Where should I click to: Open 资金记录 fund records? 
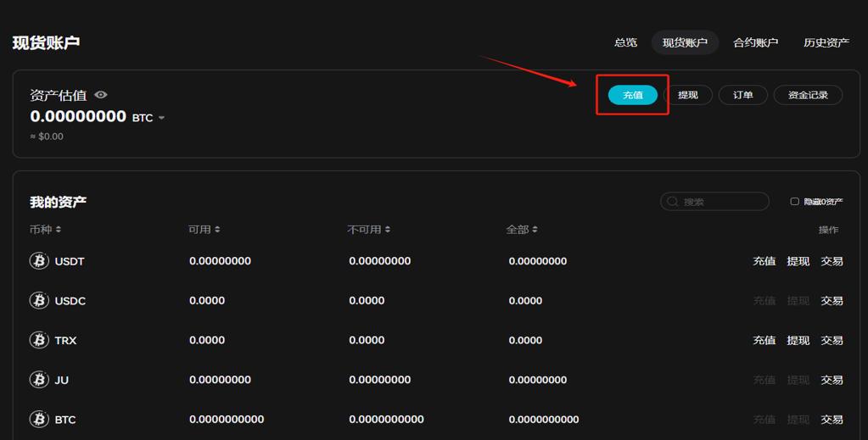(x=807, y=95)
